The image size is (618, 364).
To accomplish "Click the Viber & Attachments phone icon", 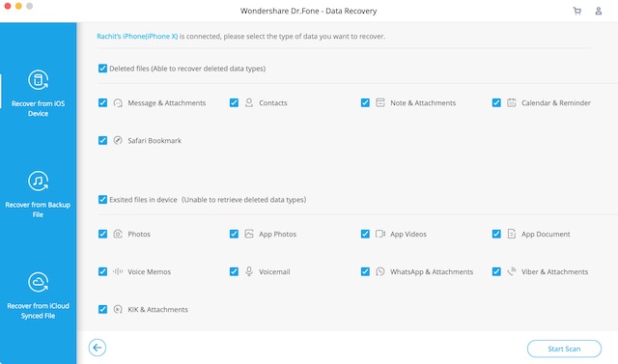I will tap(512, 271).
